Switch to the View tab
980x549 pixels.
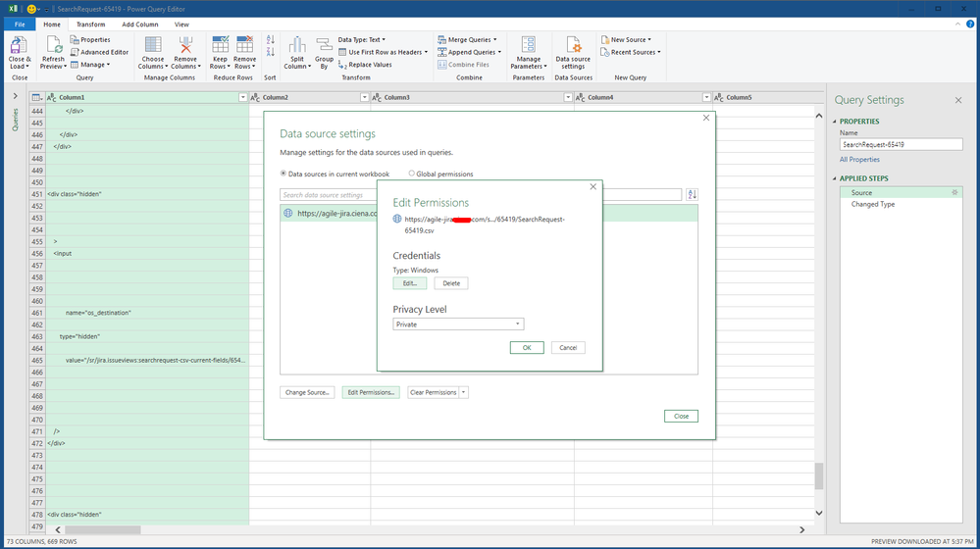[x=181, y=25]
